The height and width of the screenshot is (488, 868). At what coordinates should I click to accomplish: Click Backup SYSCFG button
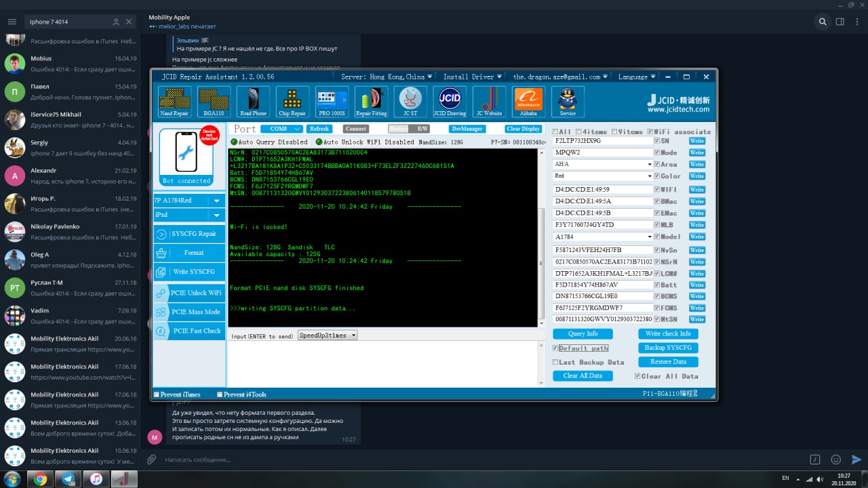(668, 348)
